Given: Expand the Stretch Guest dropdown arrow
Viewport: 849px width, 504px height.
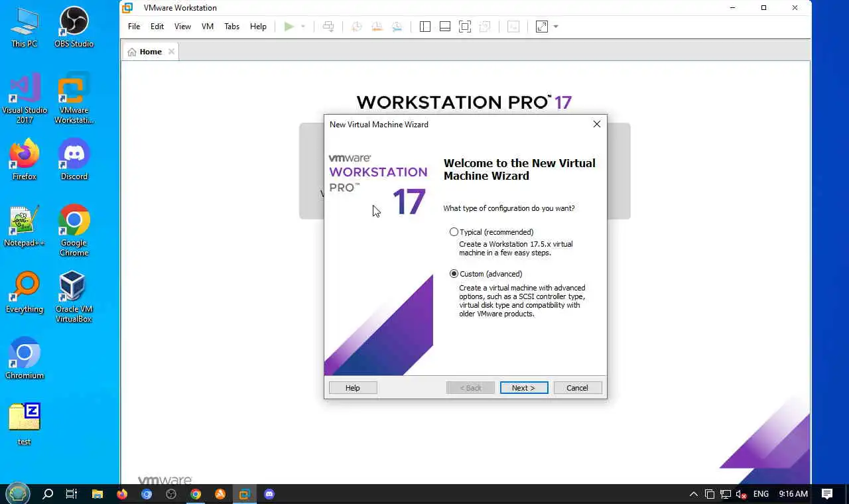Looking at the screenshot, I should click(556, 27).
